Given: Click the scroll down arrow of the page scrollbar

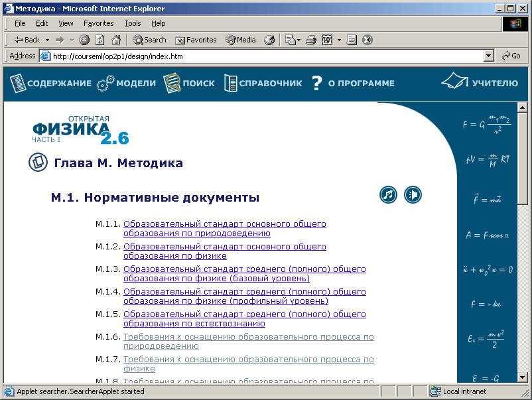Looking at the screenshot, I should 521,375.
